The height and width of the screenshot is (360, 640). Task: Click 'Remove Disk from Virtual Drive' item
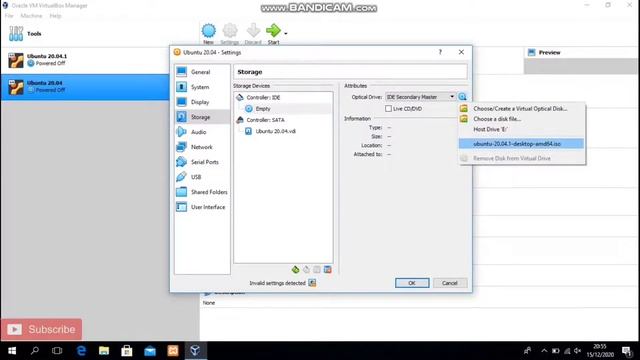point(522,158)
